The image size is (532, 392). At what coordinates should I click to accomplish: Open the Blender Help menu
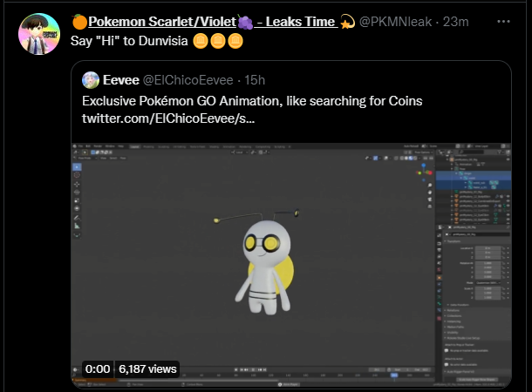click(x=120, y=146)
